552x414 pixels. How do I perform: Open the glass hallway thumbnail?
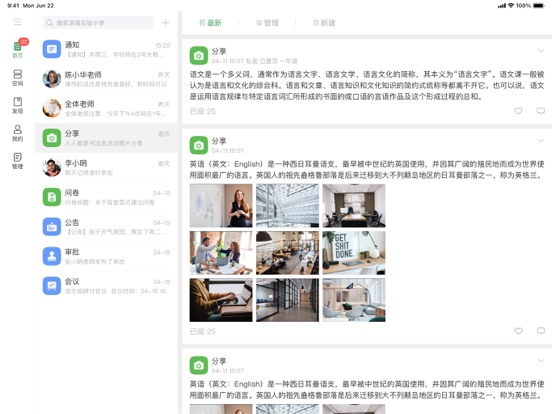[x=288, y=300]
